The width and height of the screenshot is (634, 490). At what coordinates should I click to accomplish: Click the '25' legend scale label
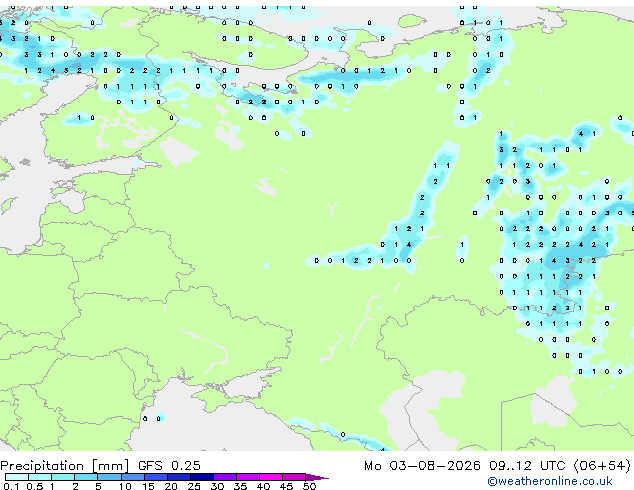coord(194,486)
